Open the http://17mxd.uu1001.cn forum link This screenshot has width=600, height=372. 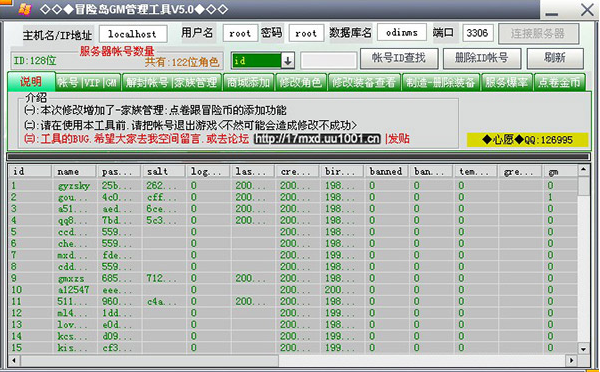(x=317, y=139)
